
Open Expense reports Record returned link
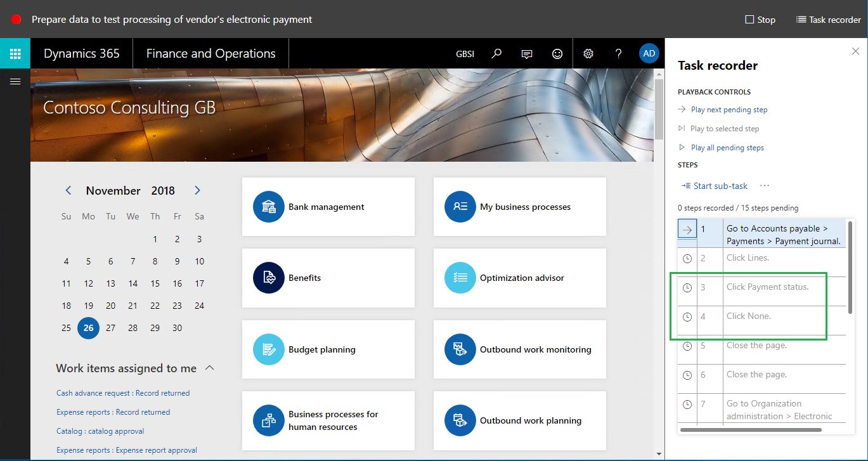click(113, 412)
